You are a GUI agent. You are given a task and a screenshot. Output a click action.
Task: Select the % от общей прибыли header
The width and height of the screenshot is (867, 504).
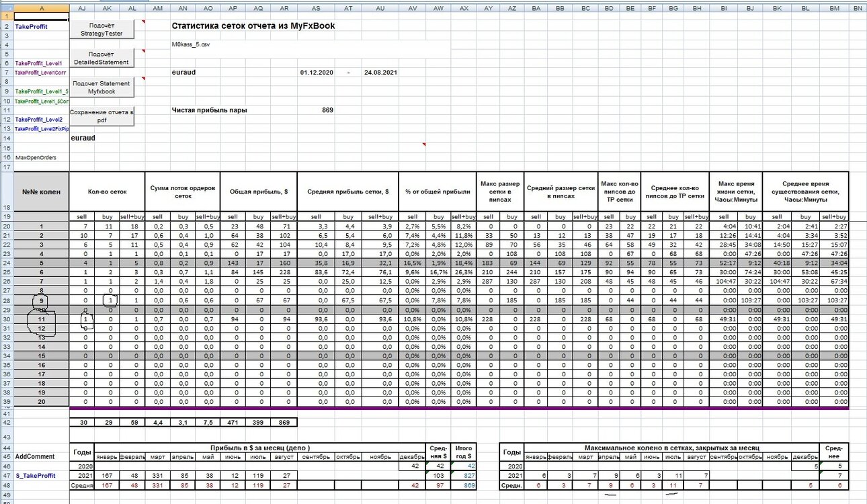pos(438,192)
